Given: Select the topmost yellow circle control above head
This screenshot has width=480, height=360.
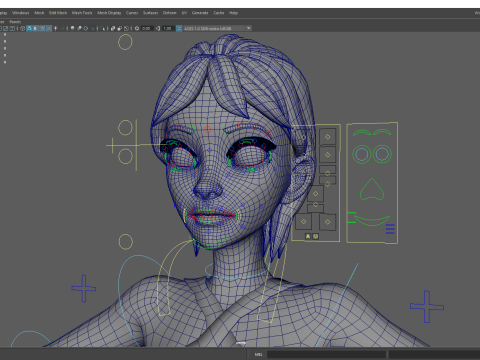Looking at the screenshot, I should [x=125, y=42].
